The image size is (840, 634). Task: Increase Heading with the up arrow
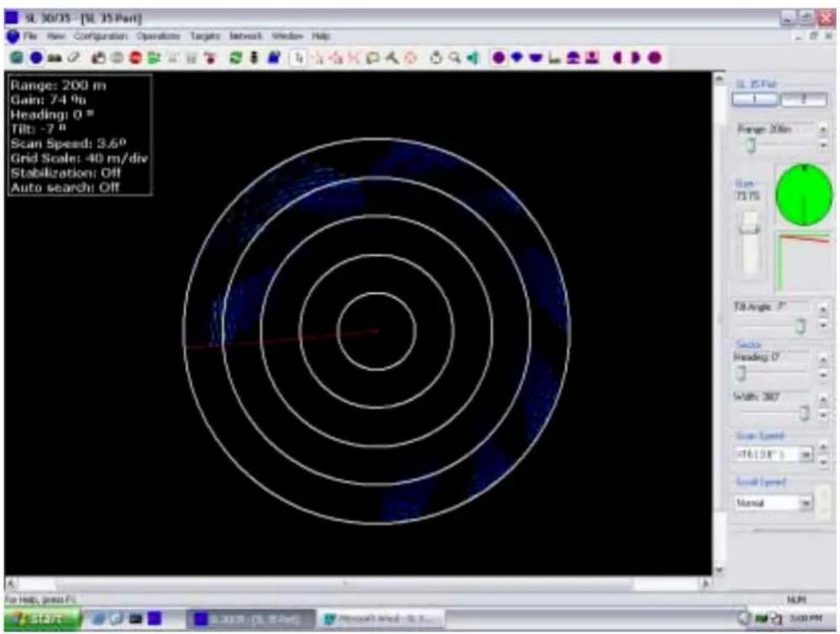click(x=823, y=359)
